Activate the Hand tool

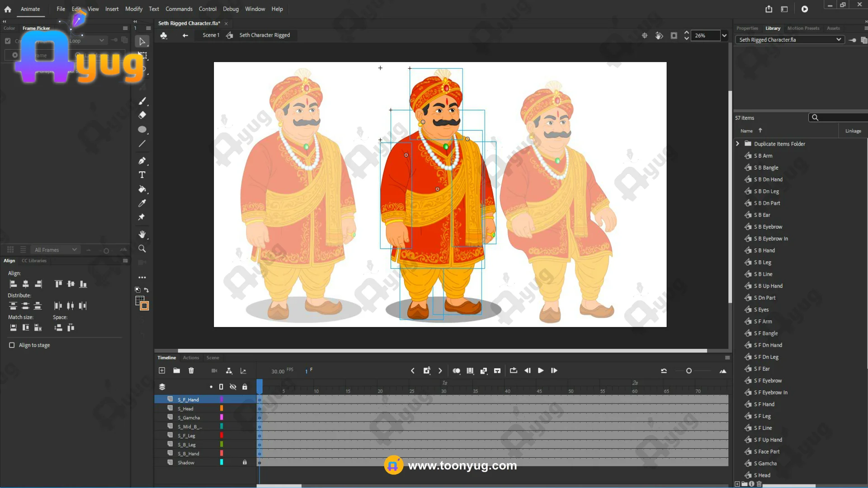(x=142, y=234)
